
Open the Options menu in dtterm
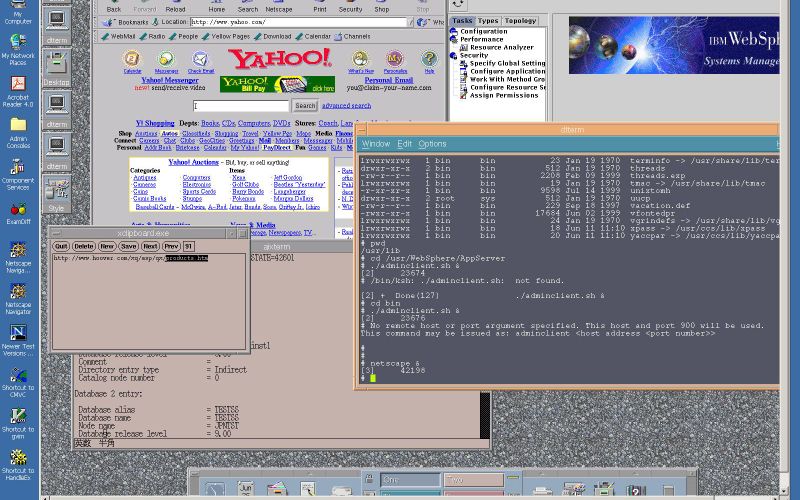pyautogui.click(x=432, y=144)
